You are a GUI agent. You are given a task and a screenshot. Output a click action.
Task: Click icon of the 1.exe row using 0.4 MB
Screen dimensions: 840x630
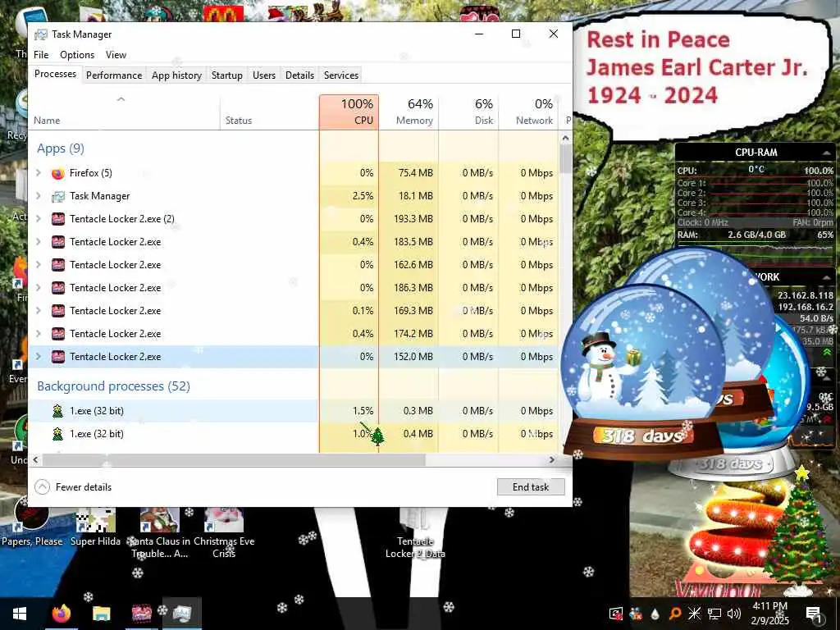coord(58,434)
